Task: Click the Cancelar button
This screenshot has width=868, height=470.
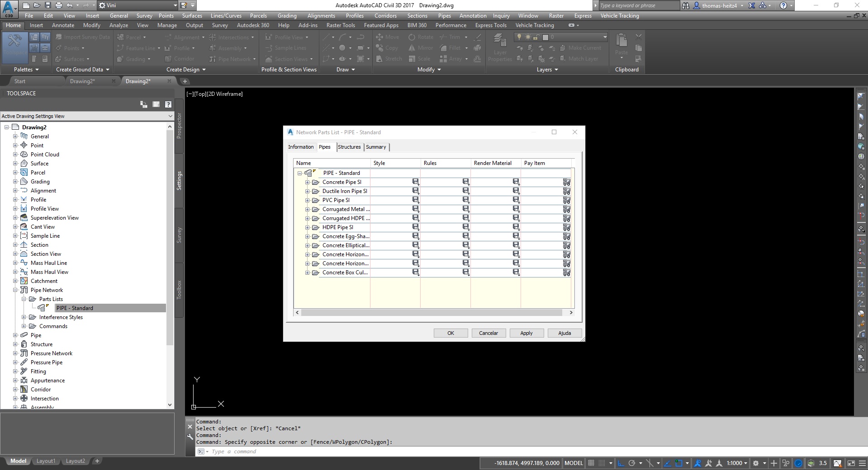Action: pyautogui.click(x=489, y=333)
